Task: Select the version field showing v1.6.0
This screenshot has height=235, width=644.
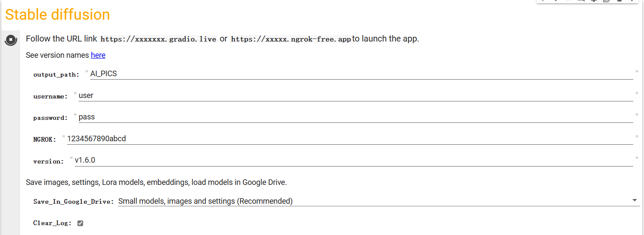Action: coord(354,161)
